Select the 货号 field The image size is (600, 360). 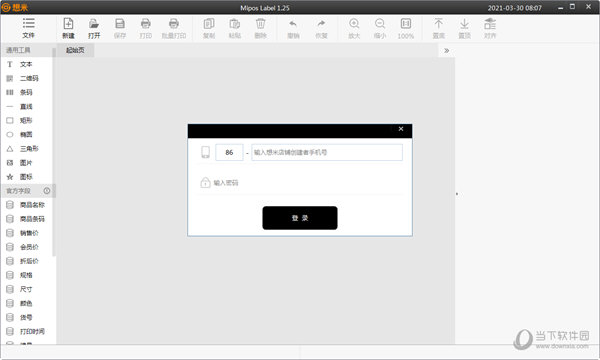point(27,318)
